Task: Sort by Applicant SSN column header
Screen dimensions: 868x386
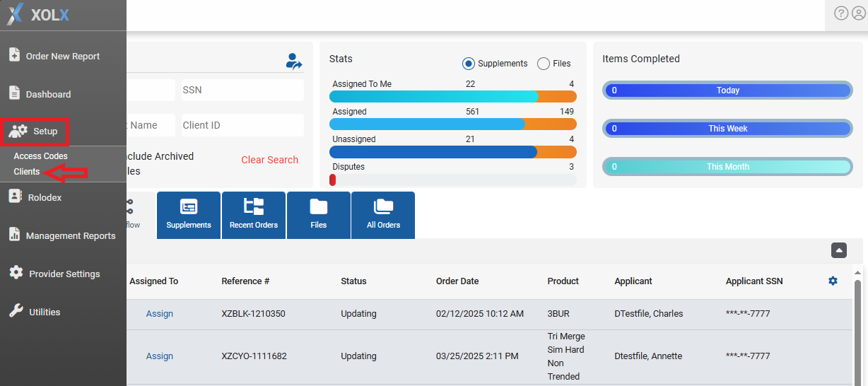Action: pyautogui.click(x=754, y=281)
